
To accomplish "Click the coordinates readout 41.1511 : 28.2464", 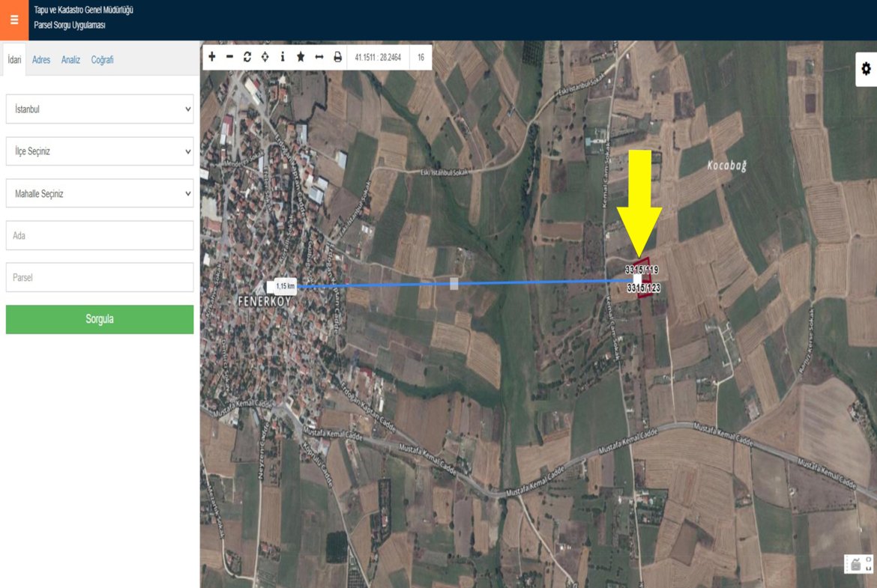I will tap(378, 57).
